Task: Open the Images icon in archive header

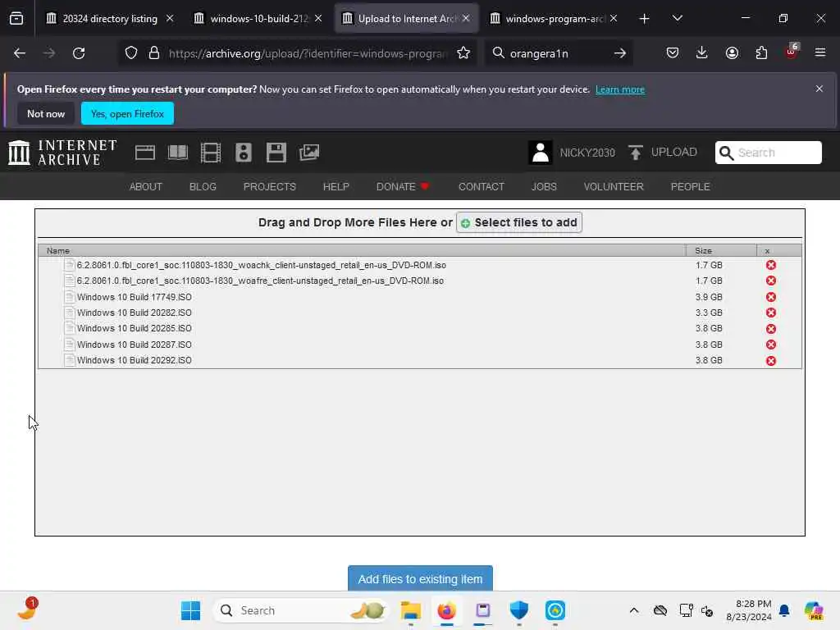Action: (309, 153)
